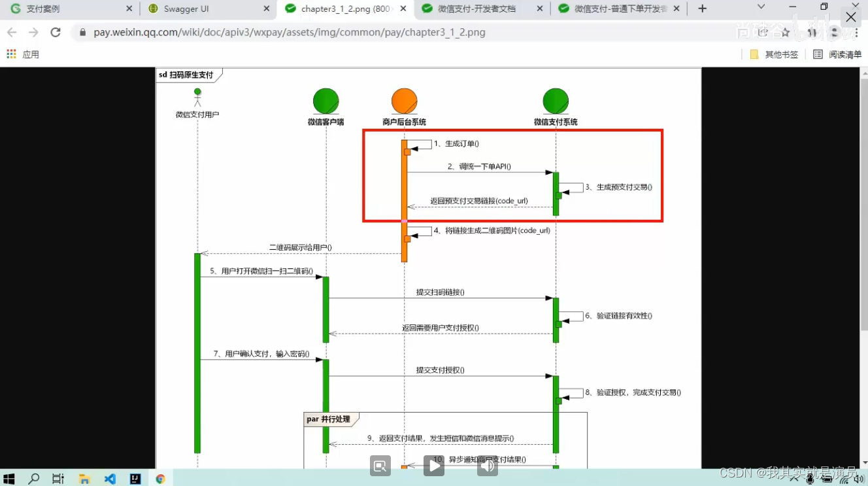
Task: Click '5、用户打开微信扫一扫二维码()' text
Action: [x=261, y=271]
